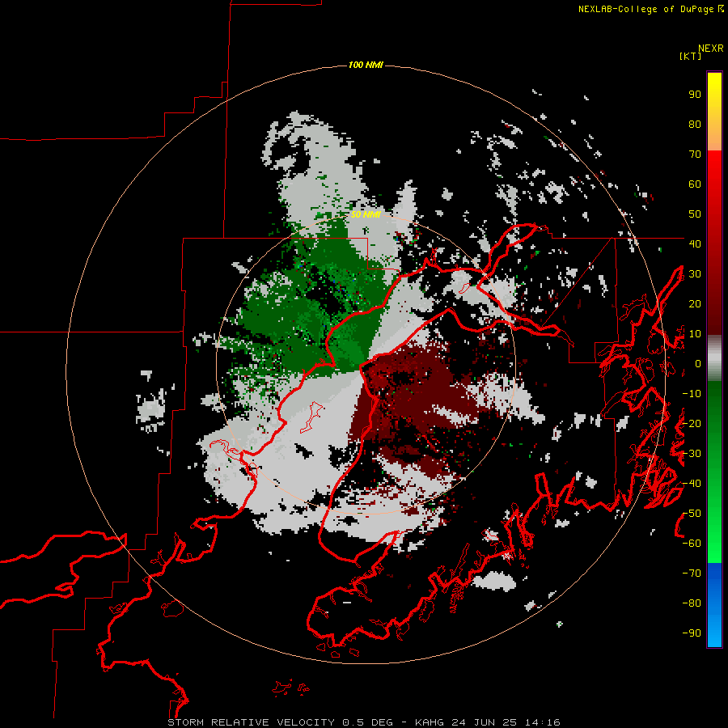
Task: Click the -10 value on the velocity scale
Action: tap(692, 394)
